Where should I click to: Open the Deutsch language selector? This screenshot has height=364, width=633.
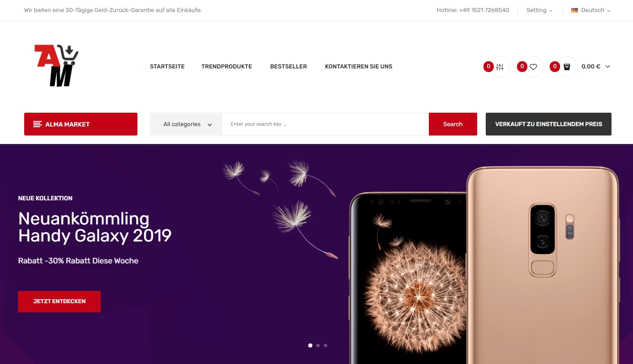point(591,10)
